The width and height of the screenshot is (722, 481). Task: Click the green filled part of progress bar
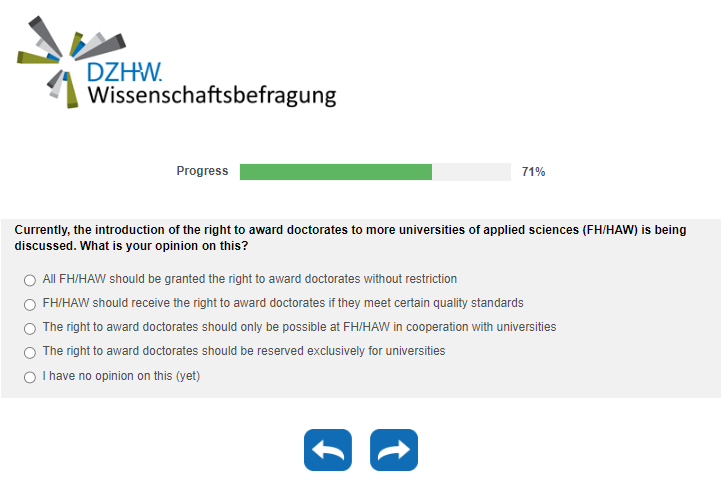(x=335, y=172)
